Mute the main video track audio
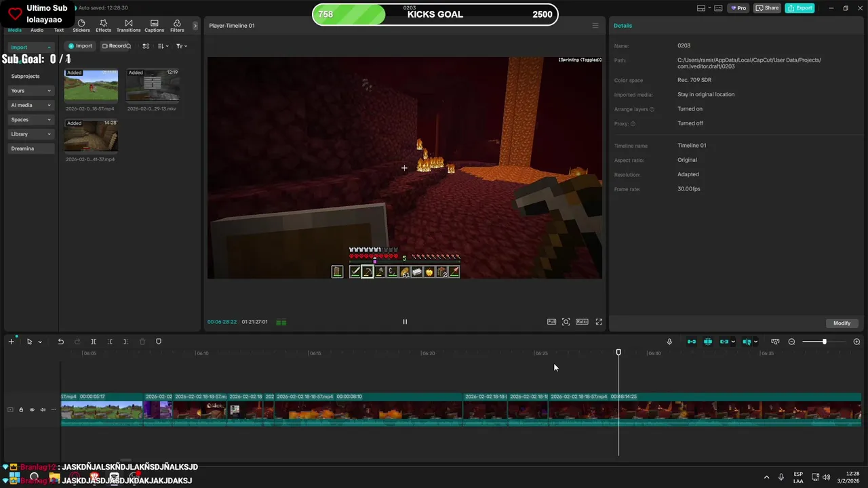868x488 pixels. pos(43,409)
